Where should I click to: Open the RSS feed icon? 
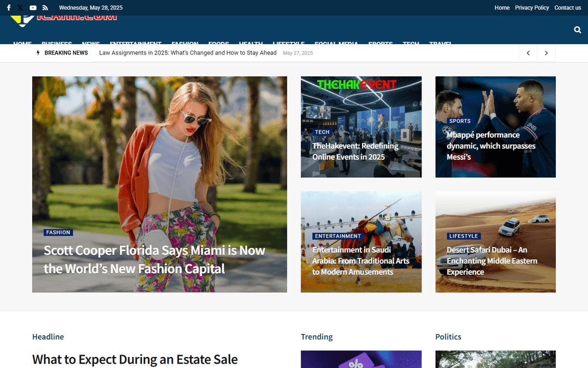coord(45,8)
